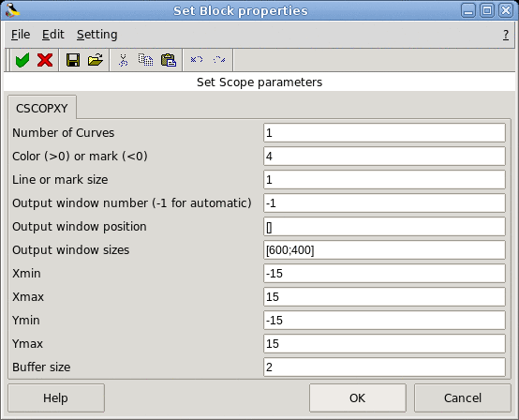
Task: Focus the Output window number field
Action: [384, 203]
